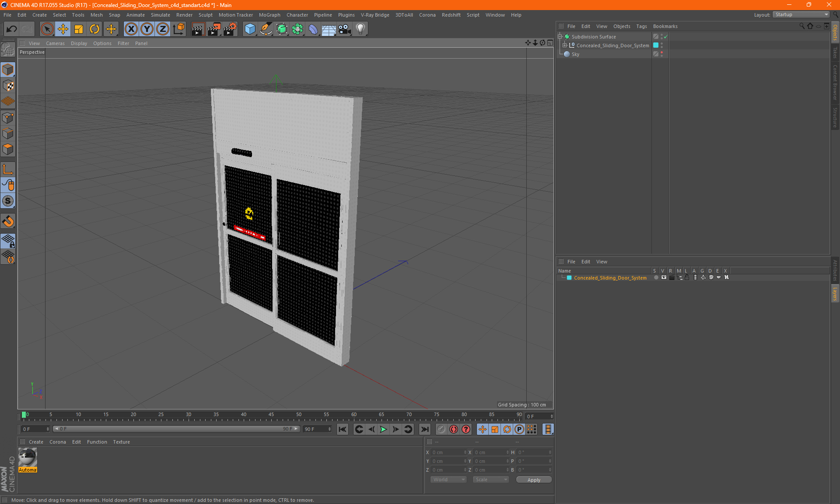Click Record Active Objects button
Viewport: 840px width, 504px height.
click(x=441, y=429)
